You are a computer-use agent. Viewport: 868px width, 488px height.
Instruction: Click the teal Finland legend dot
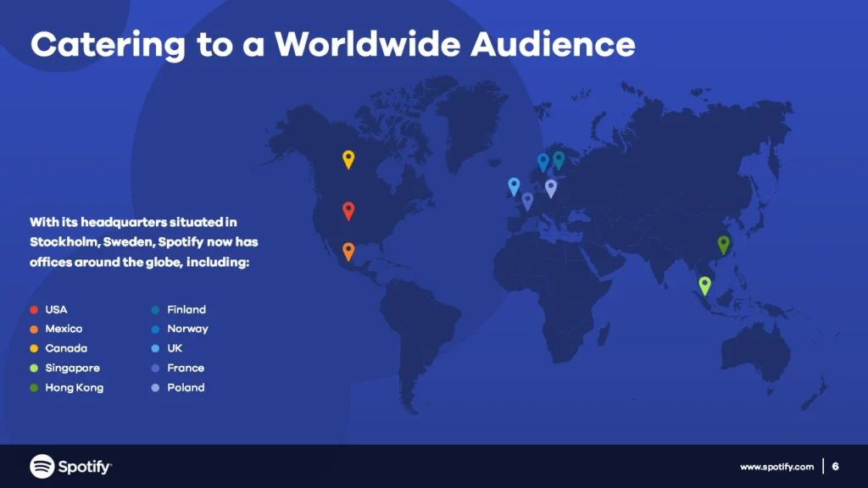pyautogui.click(x=156, y=310)
